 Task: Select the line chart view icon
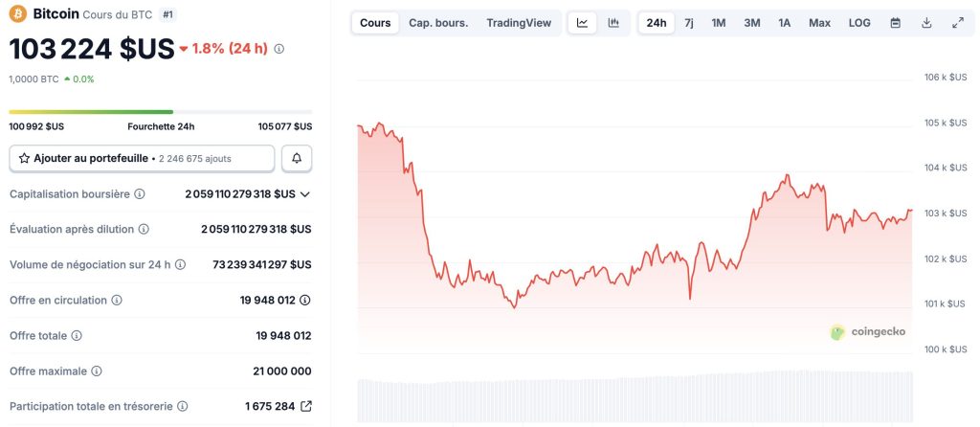pos(582,23)
